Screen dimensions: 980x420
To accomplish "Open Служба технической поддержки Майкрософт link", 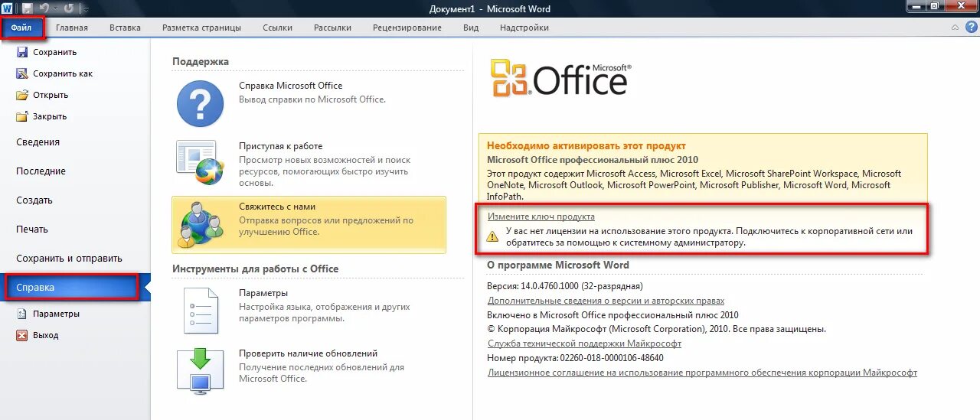I will coord(584,343).
